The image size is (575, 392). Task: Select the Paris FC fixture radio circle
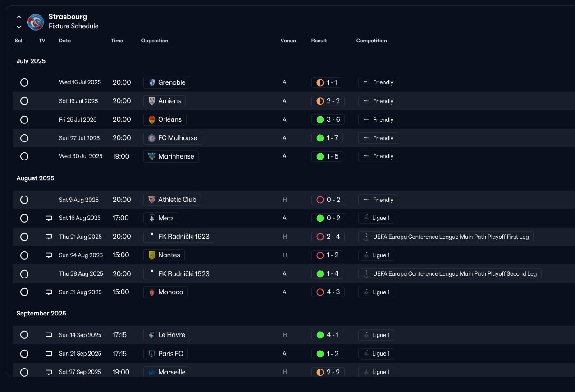point(24,354)
